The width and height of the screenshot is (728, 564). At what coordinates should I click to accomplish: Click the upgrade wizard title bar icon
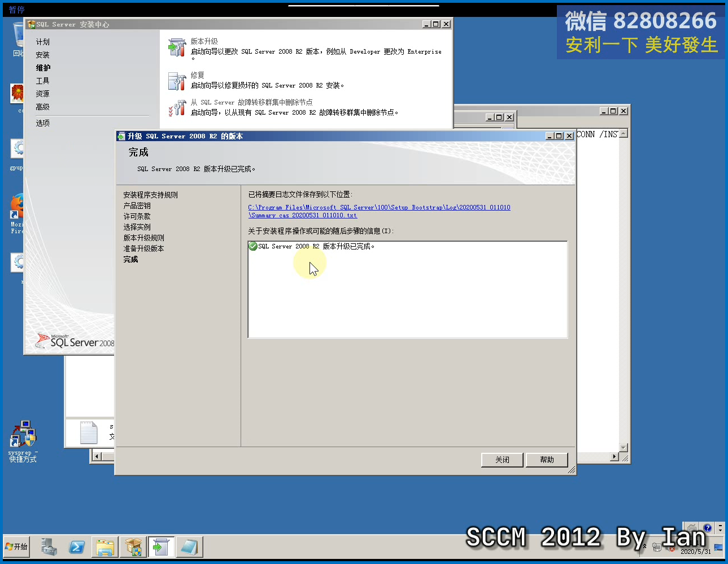pyautogui.click(x=121, y=136)
